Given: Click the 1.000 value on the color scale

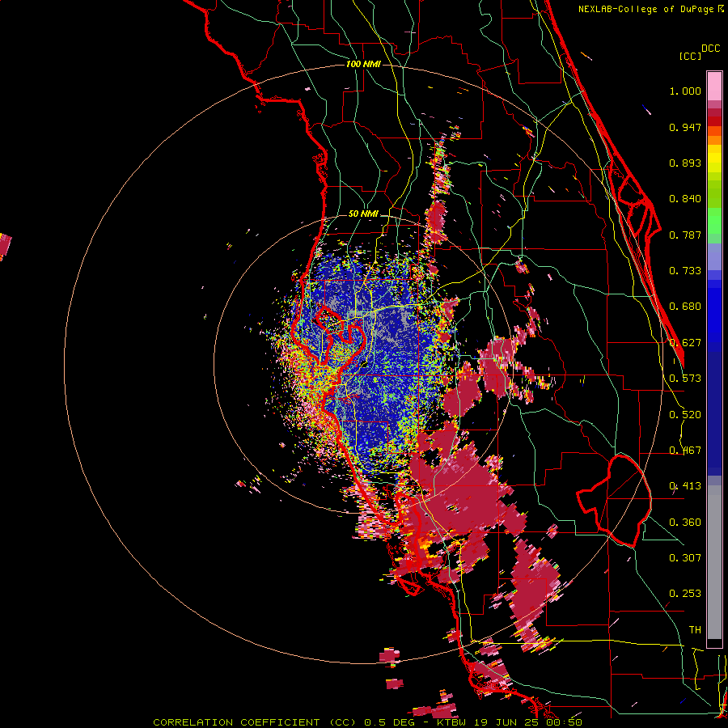Looking at the screenshot, I should (x=685, y=91).
